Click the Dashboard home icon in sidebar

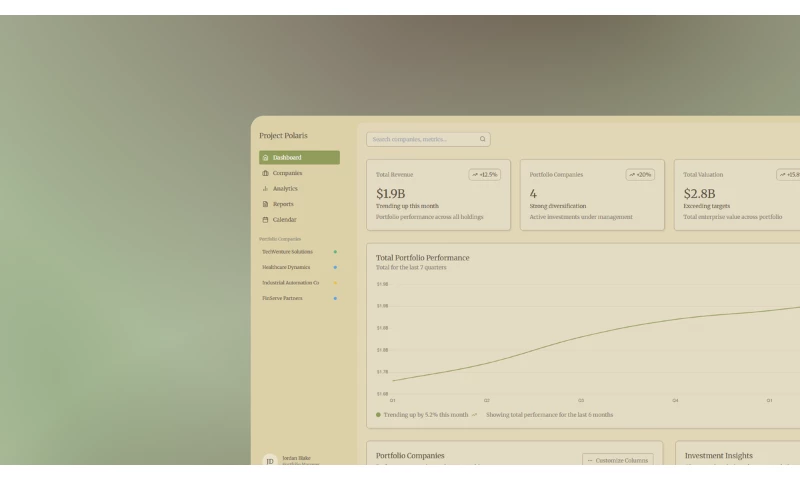tap(265, 158)
